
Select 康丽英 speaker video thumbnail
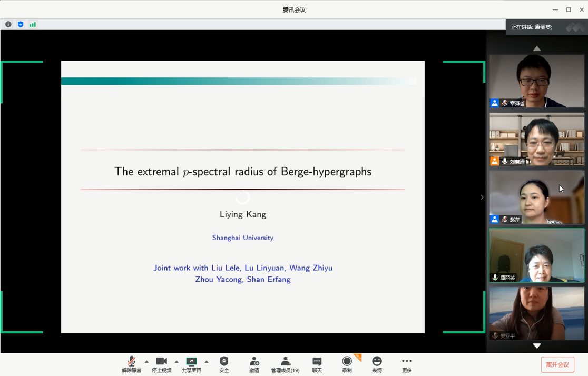(536, 255)
